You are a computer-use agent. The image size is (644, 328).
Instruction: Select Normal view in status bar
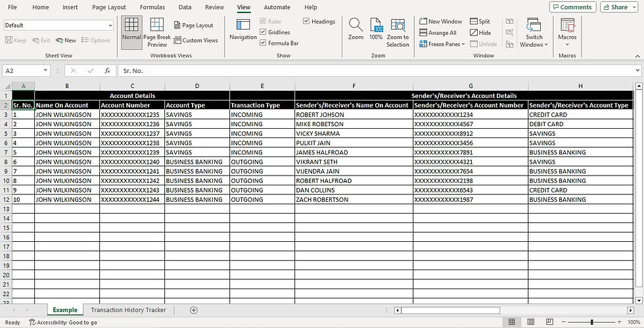(512, 322)
